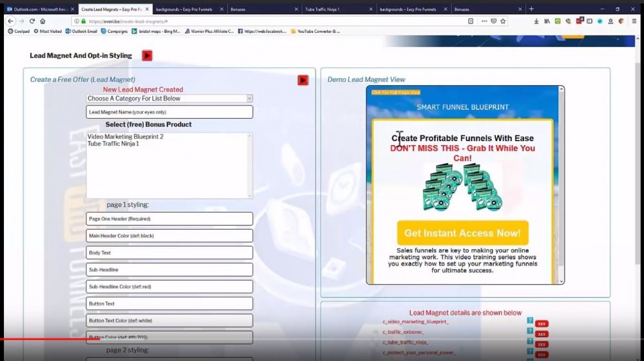This screenshot has height=361, width=644.
Task: Open help for c_video_marketing_blueprint_
Action: click(530, 320)
